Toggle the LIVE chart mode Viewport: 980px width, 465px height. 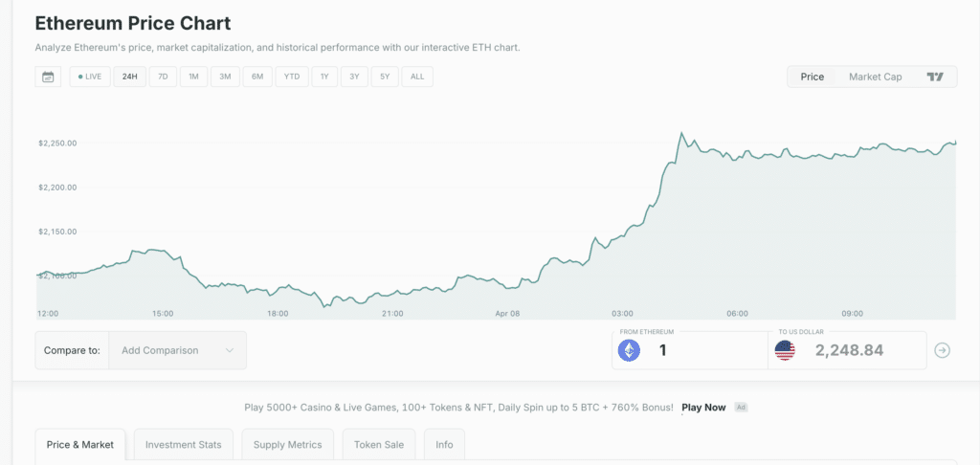(90, 77)
